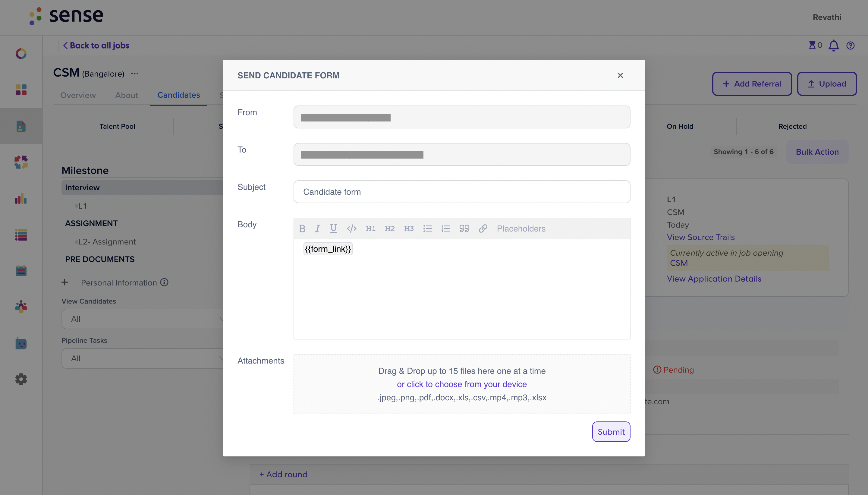Select the Interview milestone

142,188
